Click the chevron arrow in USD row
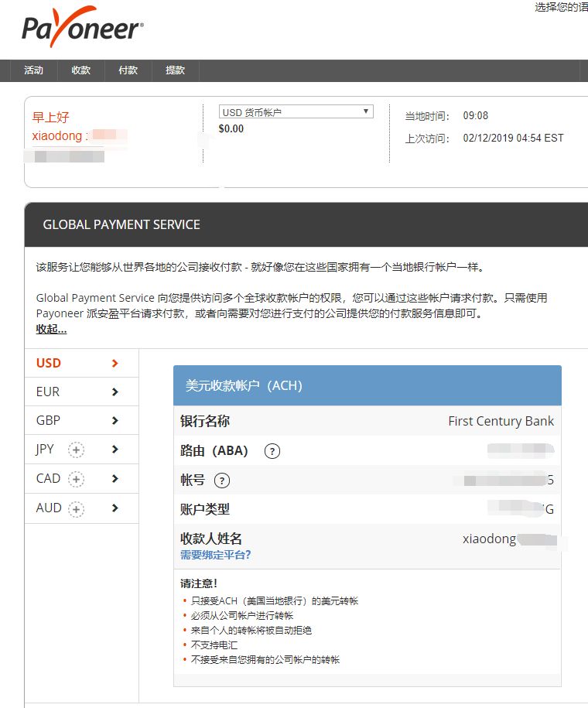The width and height of the screenshot is (588, 708). (x=115, y=363)
